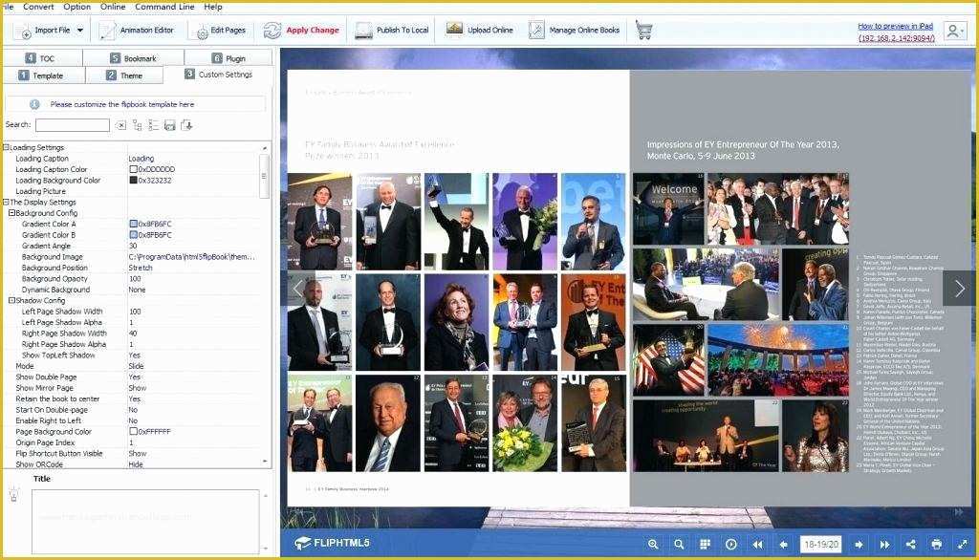Click Publish To Local

click(391, 30)
